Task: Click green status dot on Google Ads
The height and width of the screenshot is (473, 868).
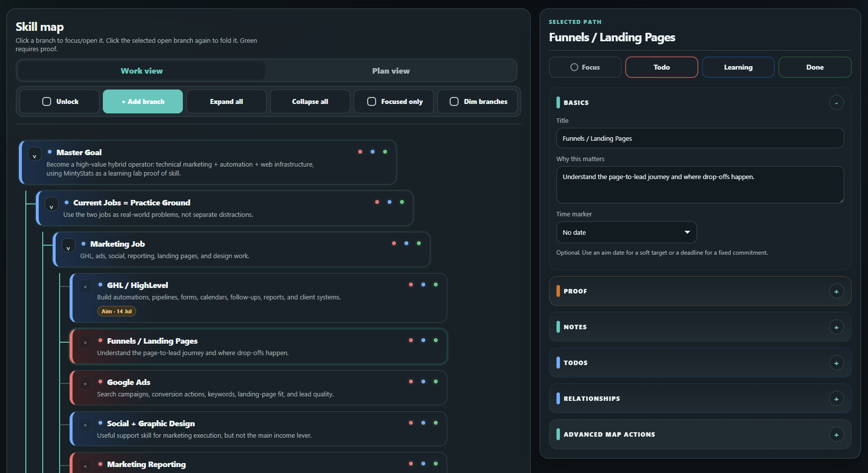Action: point(436,381)
